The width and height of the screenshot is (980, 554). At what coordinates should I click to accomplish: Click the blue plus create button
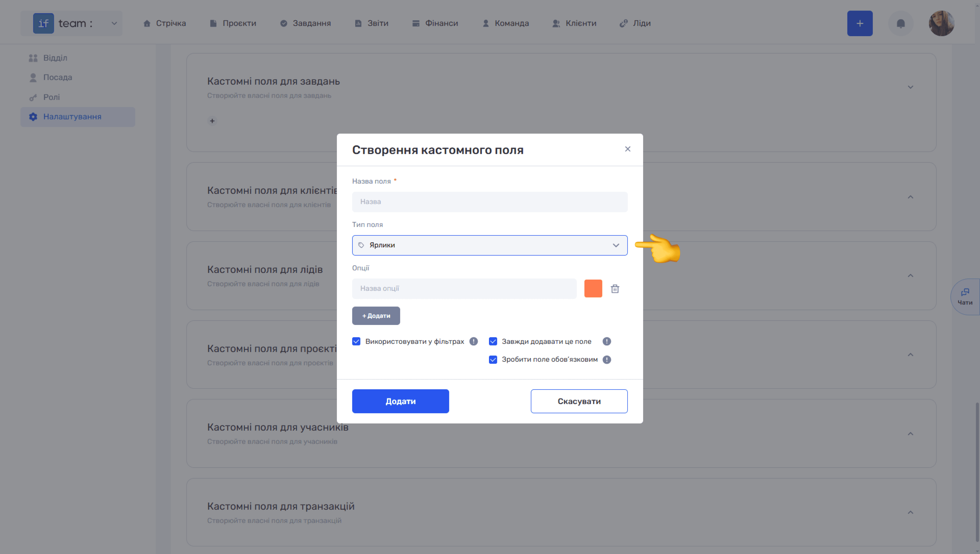pos(860,24)
